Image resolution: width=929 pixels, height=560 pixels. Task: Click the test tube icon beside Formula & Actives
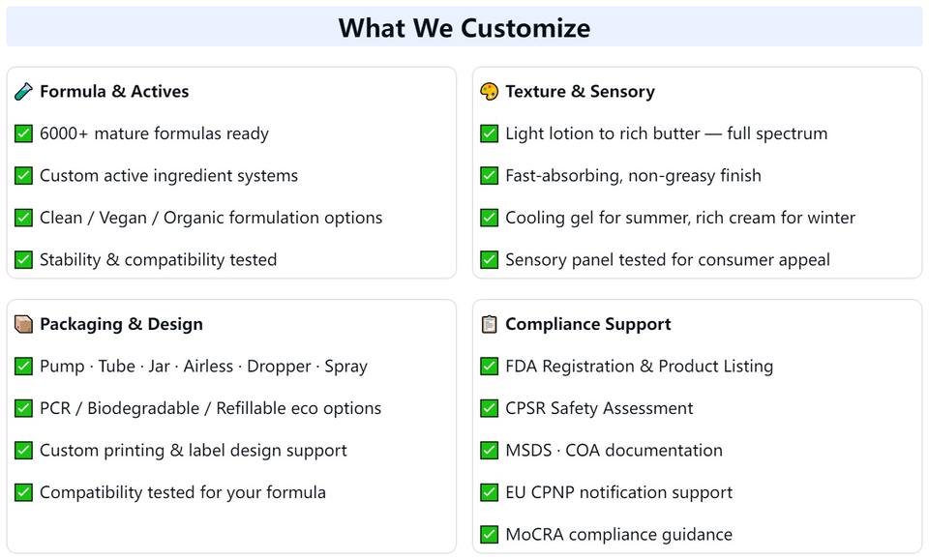[23, 92]
